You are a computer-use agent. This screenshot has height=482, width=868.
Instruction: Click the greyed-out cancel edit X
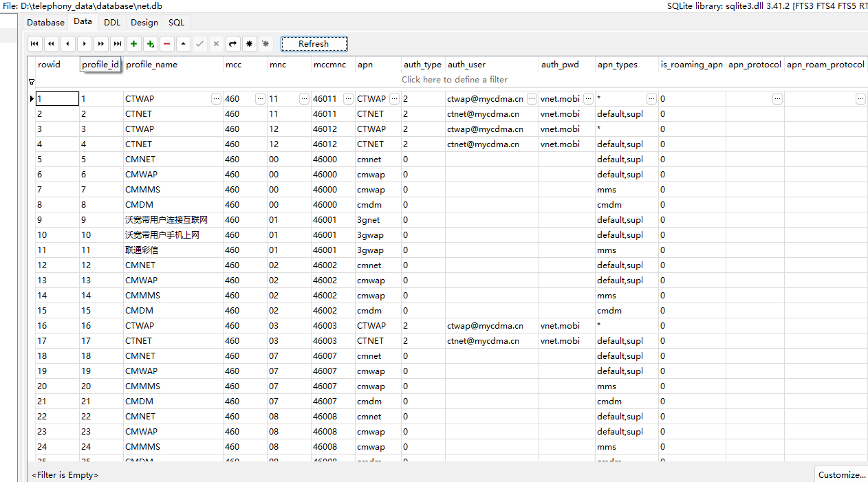[x=217, y=44]
